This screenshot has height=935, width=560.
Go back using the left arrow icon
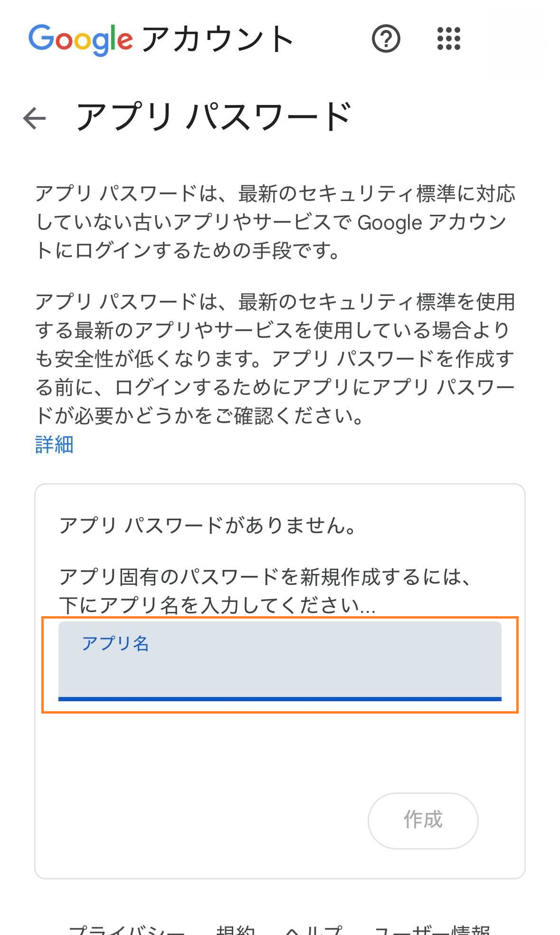click(35, 118)
